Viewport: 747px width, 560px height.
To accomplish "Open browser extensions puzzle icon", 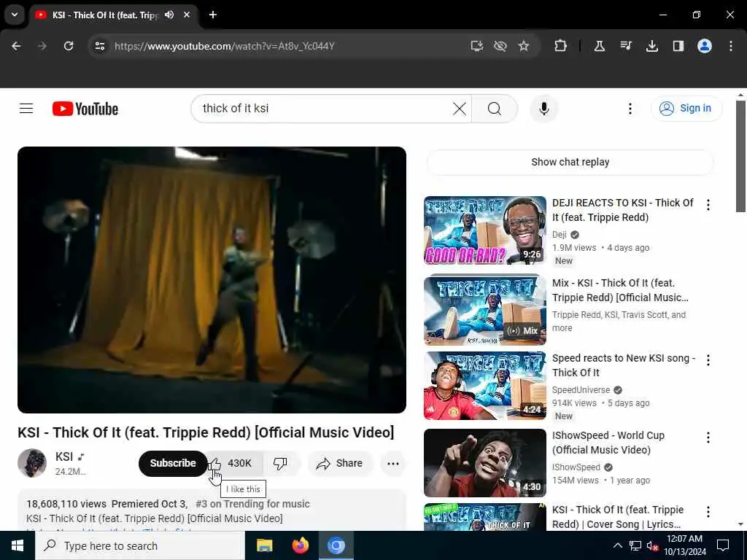I will point(561,46).
